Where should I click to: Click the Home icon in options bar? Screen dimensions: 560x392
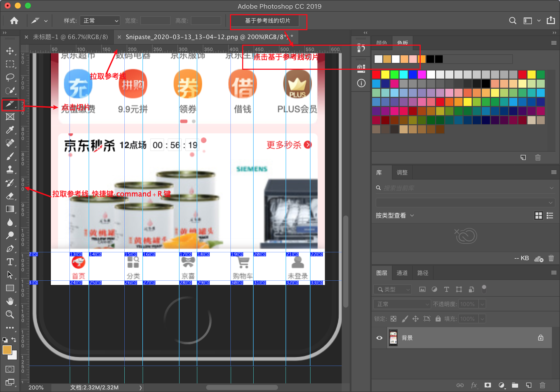[14, 21]
